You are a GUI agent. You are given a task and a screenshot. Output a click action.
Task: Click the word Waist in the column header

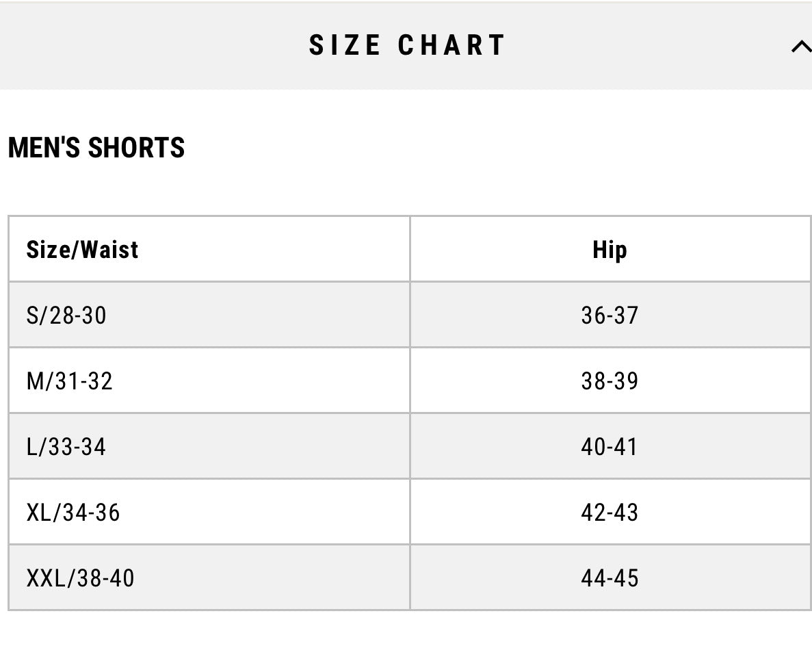pos(109,250)
